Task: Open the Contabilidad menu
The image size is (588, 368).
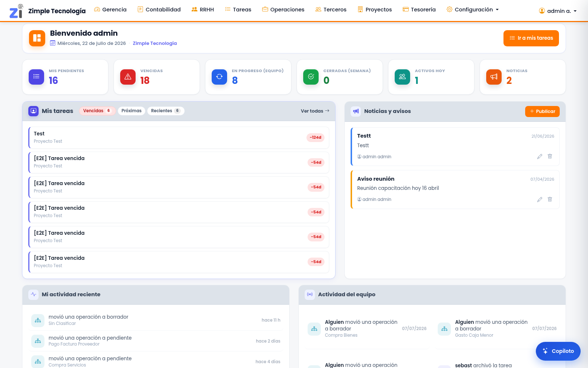Action: (x=159, y=10)
